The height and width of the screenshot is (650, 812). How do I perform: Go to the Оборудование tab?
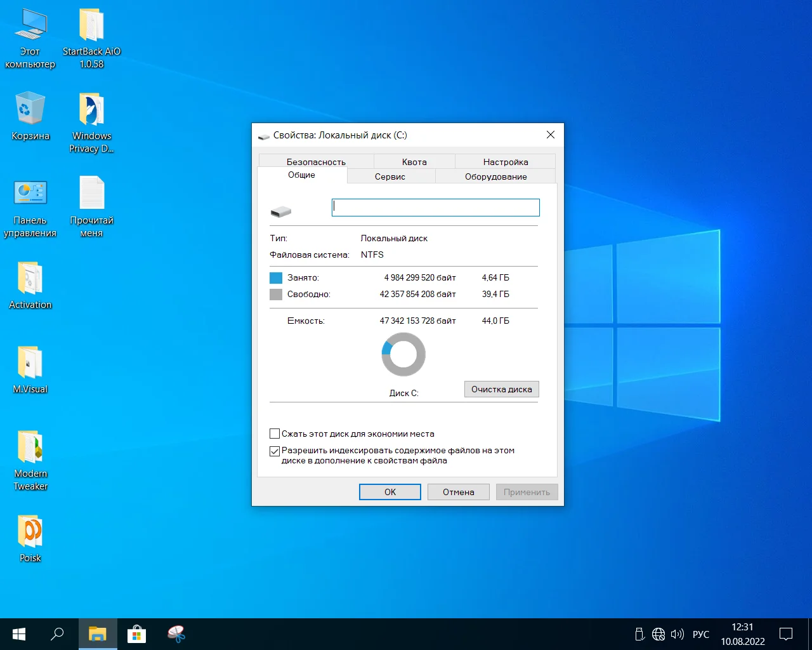(495, 176)
